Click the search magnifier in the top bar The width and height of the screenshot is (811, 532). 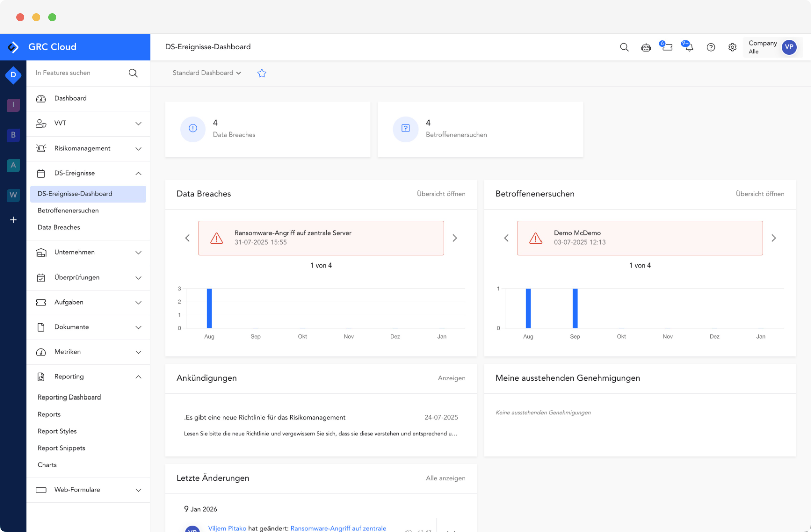[x=624, y=47]
